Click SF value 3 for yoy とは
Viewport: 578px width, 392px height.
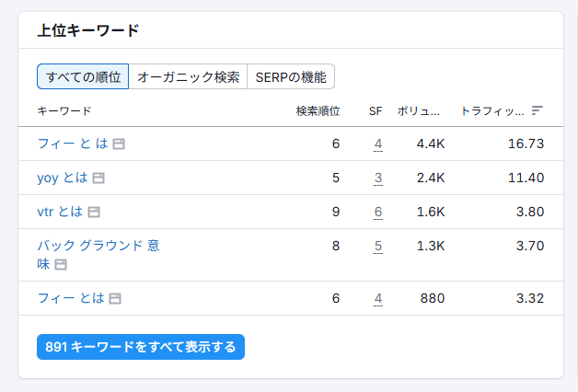pos(377,178)
